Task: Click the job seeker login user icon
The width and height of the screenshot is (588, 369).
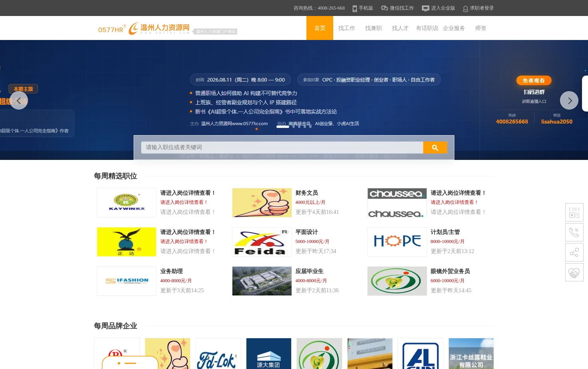Action: pyautogui.click(x=466, y=9)
